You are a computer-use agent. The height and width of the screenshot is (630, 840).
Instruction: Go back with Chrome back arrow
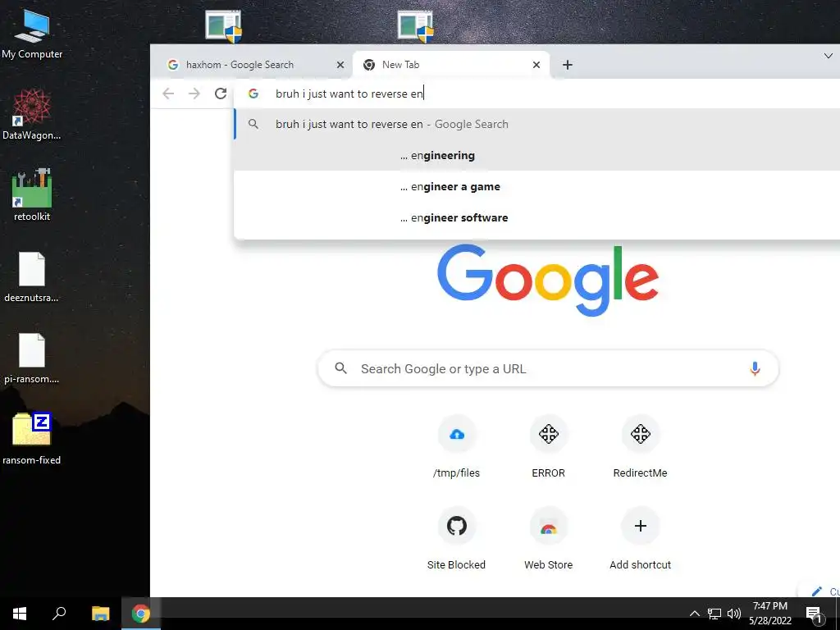point(168,94)
